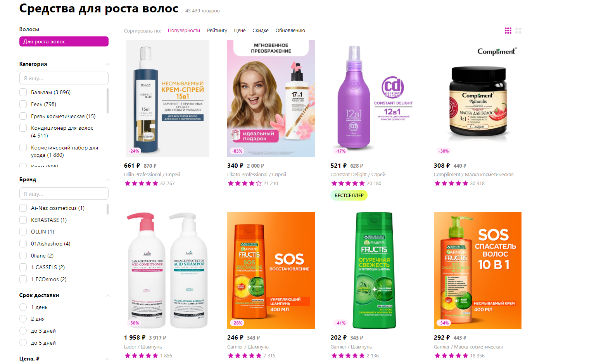Collapse the Категория filter section

click(x=107, y=64)
